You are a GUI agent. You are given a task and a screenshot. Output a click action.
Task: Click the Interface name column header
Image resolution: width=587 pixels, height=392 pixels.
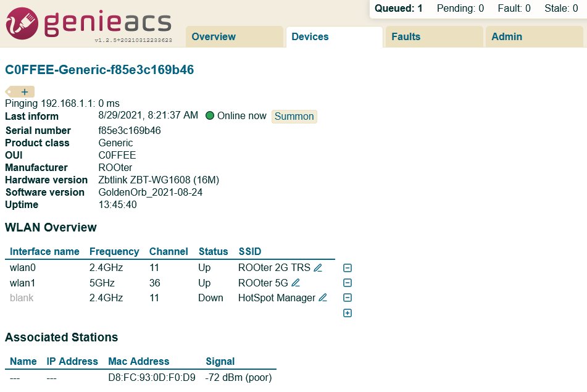tap(44, 252)
